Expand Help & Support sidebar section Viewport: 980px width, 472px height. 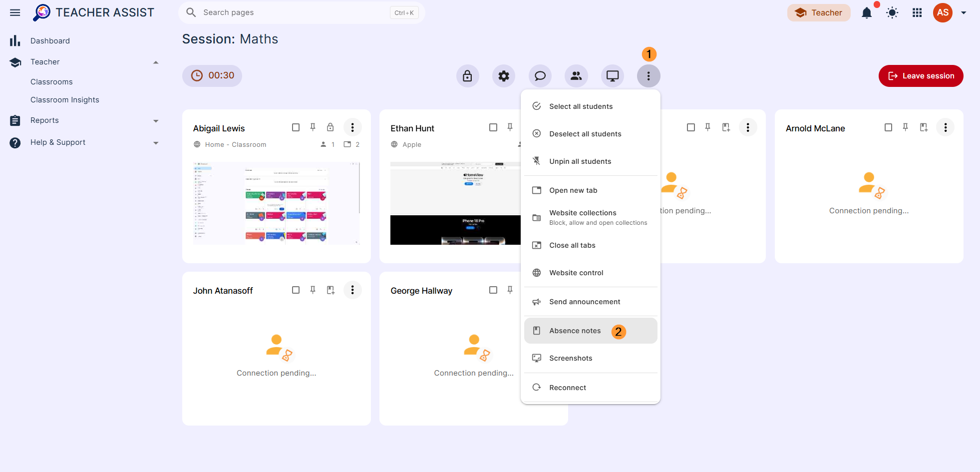coord(156,143)
